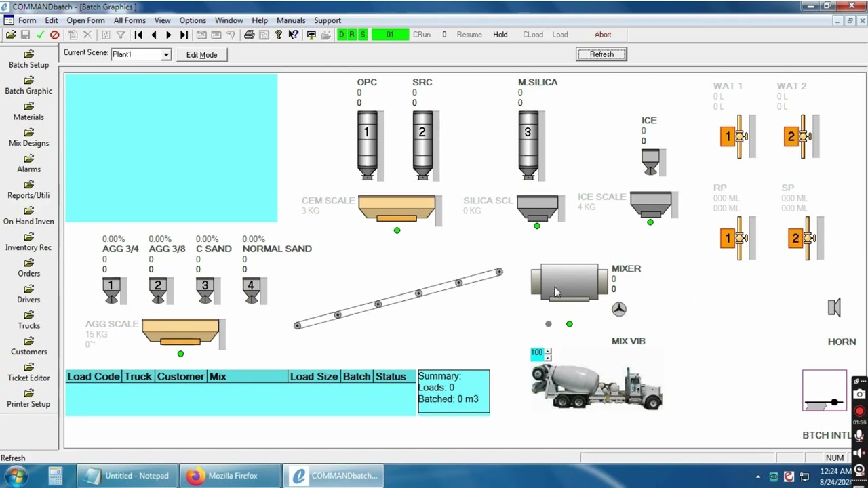
Task: Open Alarms in the sidebar
Action: point(28,164)
